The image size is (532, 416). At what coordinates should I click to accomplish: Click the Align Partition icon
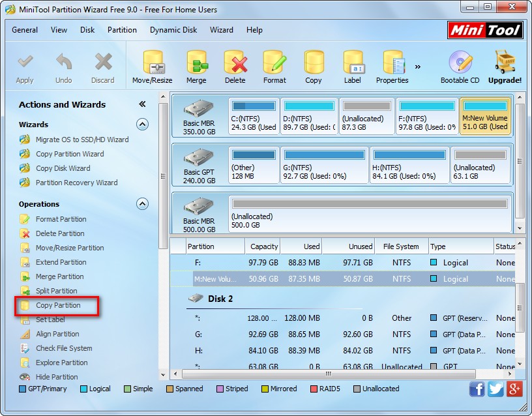click(x=25, y=334)
